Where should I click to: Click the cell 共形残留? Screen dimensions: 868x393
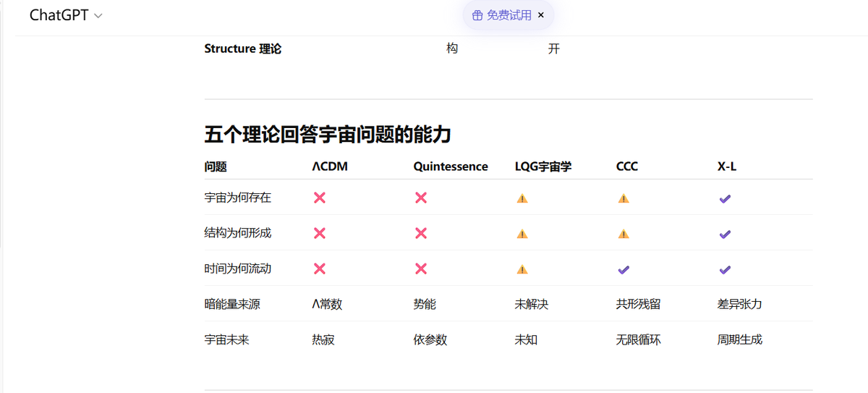638,304
